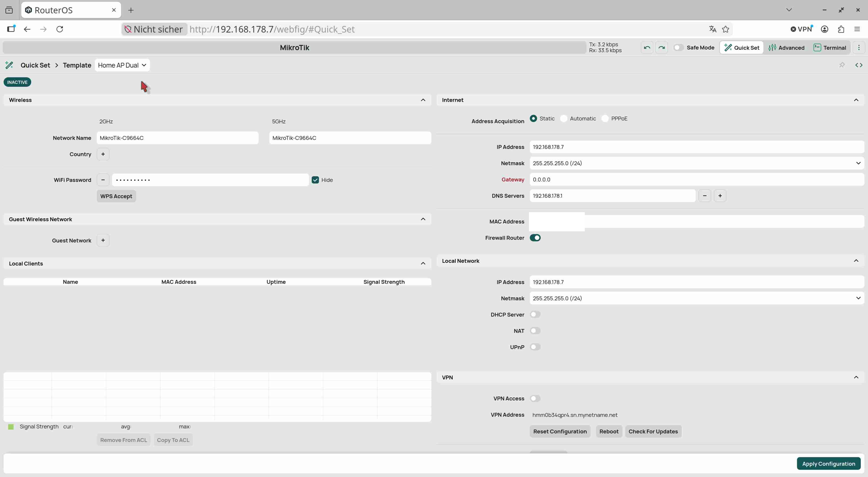This screenshot has height=477, width=868.
Task: Click the redo arrow in MikroTik header
Action: (x=661, y=48)
